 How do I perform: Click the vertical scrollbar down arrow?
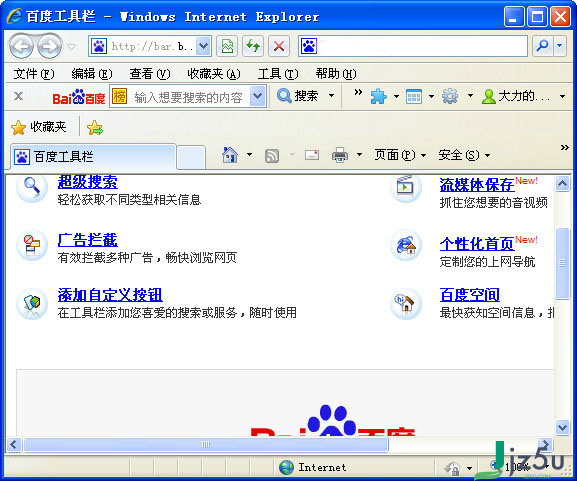coord(562,427)
